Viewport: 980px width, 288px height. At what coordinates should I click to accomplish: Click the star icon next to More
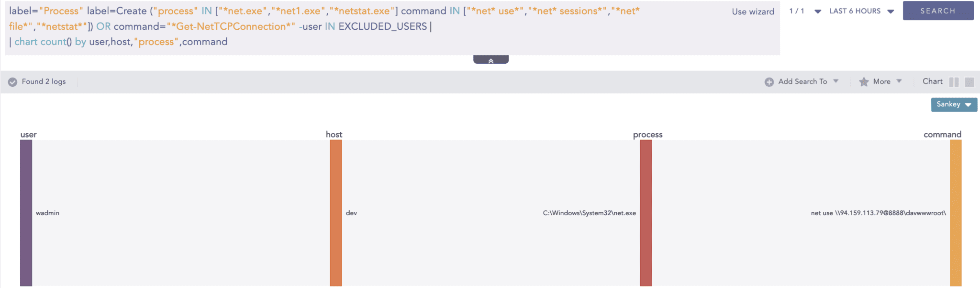pyautogui.click(x=863, y=81)
